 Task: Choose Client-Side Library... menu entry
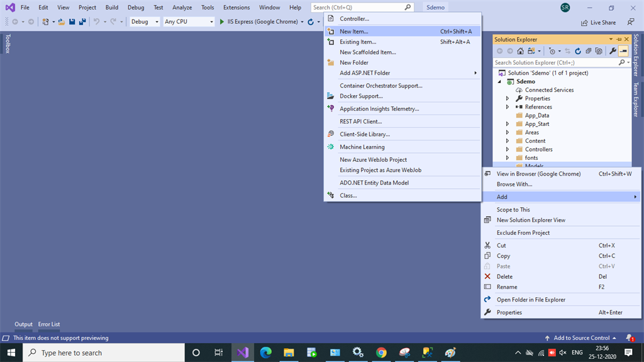coord(402,134)
